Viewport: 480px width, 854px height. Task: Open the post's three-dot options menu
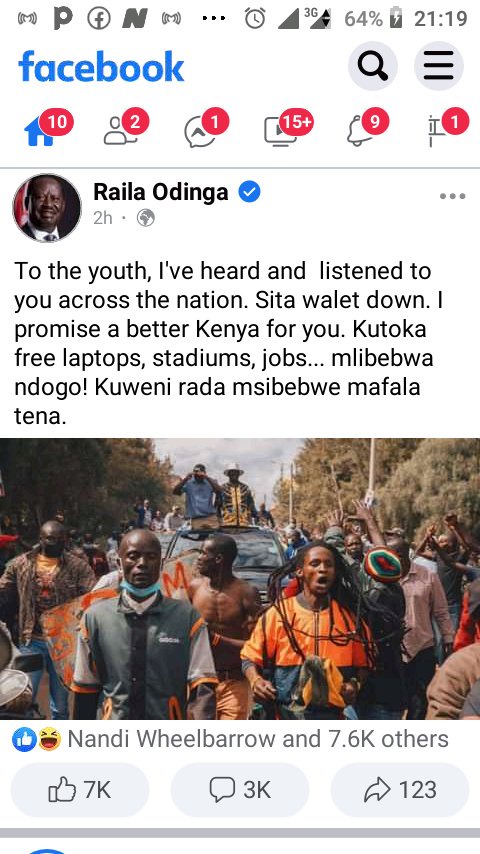tap(453, 196)
